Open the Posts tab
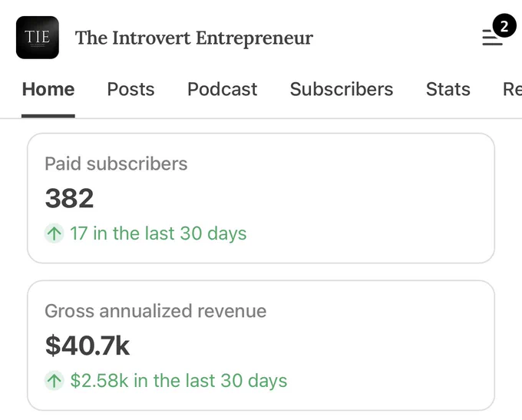Image resolution: width=522 pixels, height=420 pixels. click(x=130, y=89)
